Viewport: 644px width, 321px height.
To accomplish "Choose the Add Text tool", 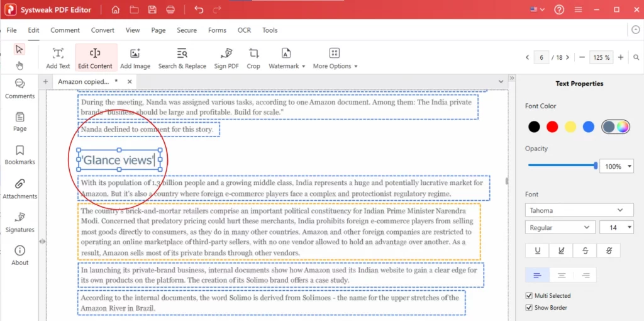I will coord(58,58).
